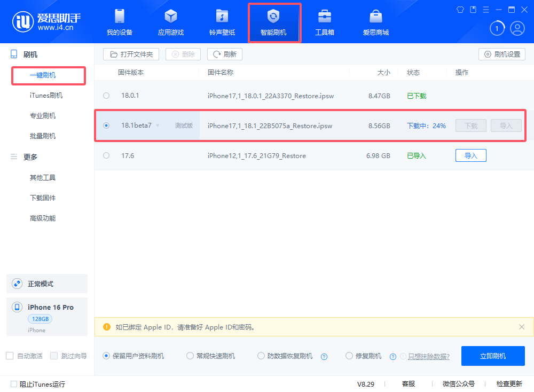Open 应用游戏 apps and games section
The width and height of the screenshot is (534, 392).
[x=170, y=22]
